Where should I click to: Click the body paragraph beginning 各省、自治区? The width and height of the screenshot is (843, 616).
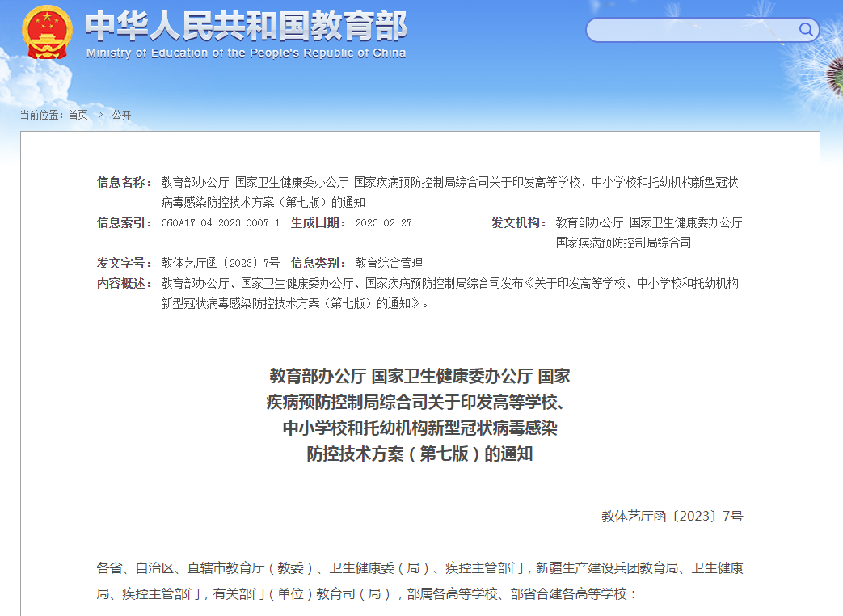pyautogui.click(x=420, y=568)
